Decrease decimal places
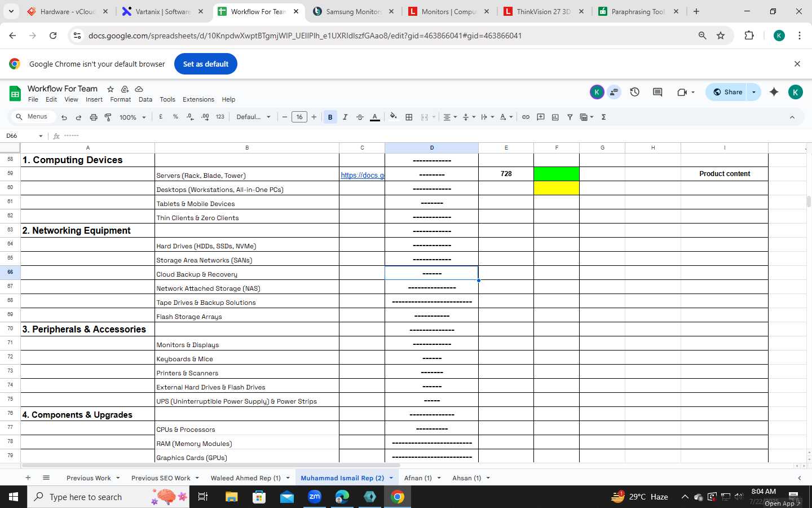Viewport: 812px width, 508px height. pos(190,117)
